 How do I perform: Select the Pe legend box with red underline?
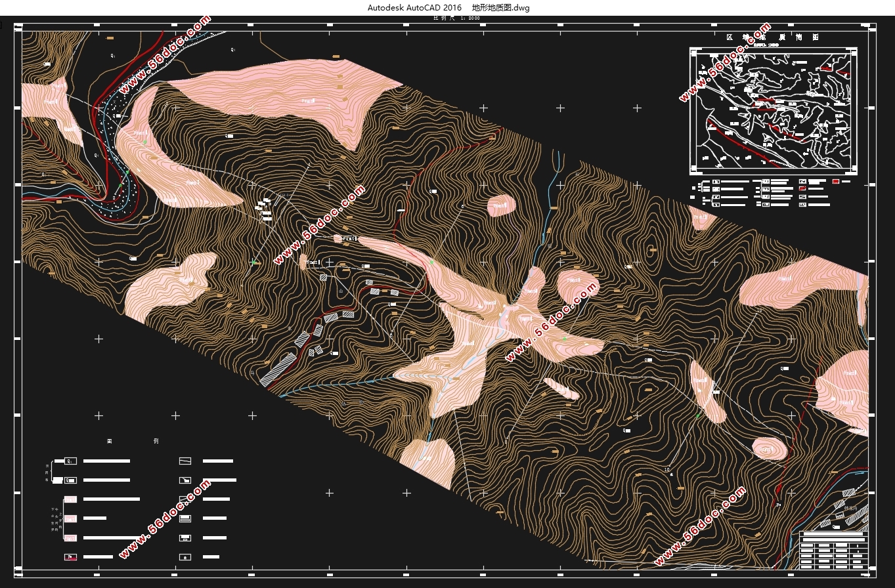70,556
